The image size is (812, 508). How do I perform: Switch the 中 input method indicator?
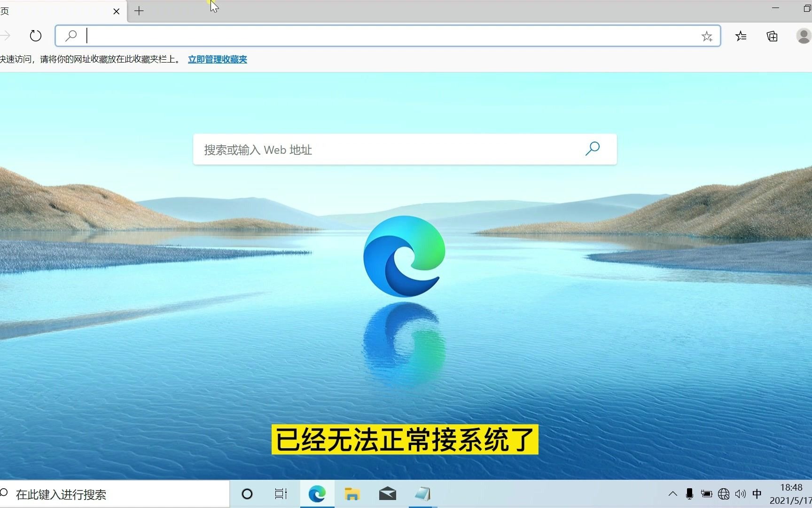coord(757,494)
